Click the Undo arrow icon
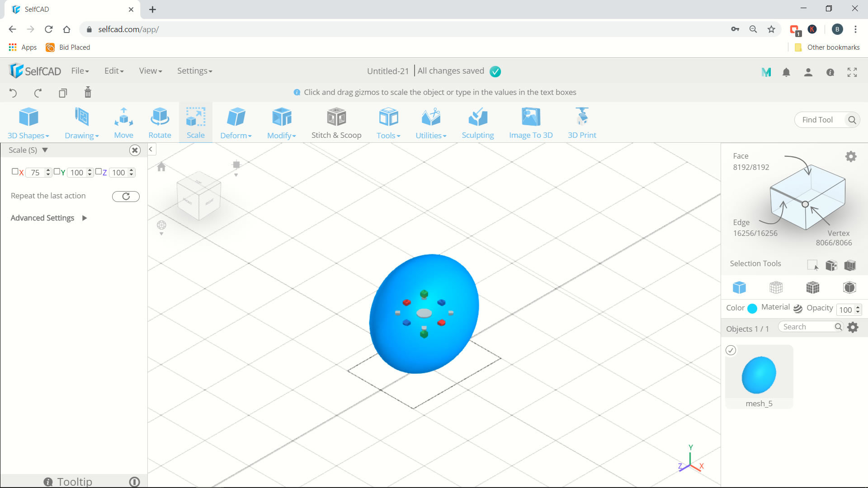The image size is (868, 488). 13,93
